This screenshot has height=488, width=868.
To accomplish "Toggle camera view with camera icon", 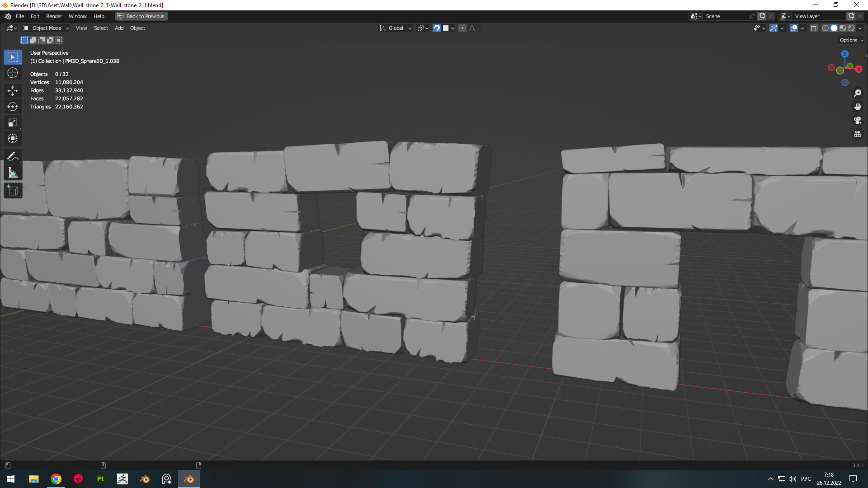I will click(x=858, y=120).
